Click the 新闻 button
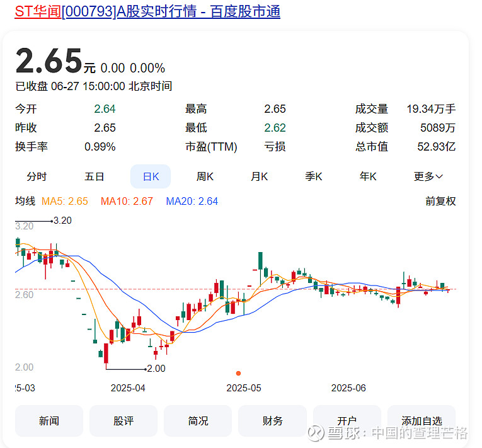 (x=49, y=421)
